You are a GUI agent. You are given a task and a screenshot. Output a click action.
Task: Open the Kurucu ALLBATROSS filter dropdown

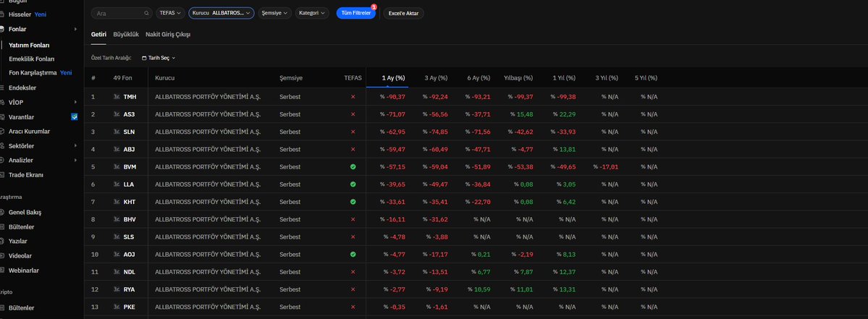tap(222, 13)
